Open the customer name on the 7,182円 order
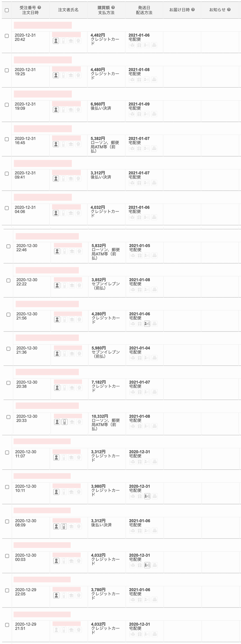 pyautogui.click(x=68, y=382)
